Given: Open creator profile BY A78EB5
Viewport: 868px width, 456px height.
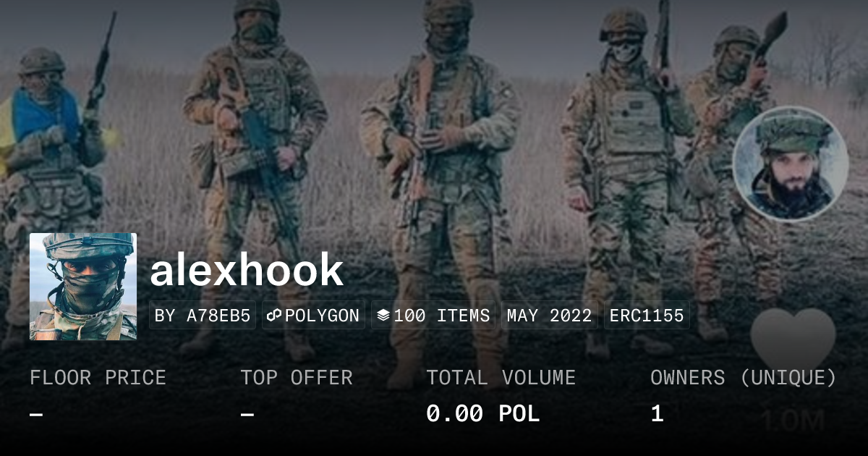Looking at the screenshot, I should tap(203, 316).
